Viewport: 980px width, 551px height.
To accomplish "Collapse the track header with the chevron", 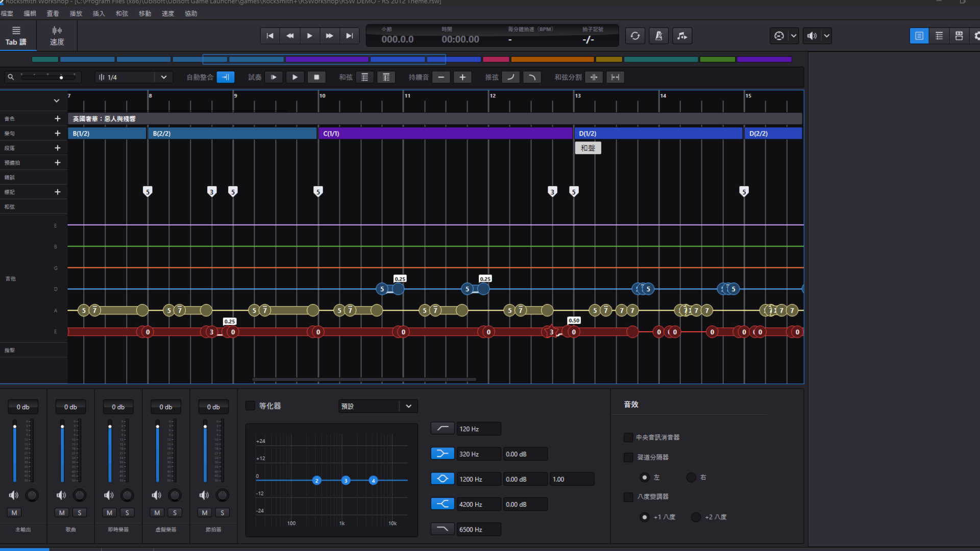I will [x=57, y=101].
